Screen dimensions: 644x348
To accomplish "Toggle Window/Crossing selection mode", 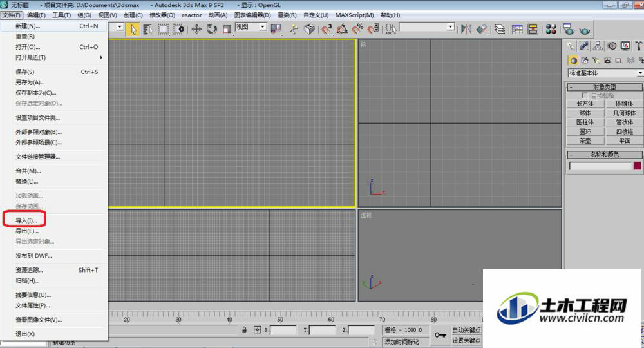I will [x=178, y=29].
